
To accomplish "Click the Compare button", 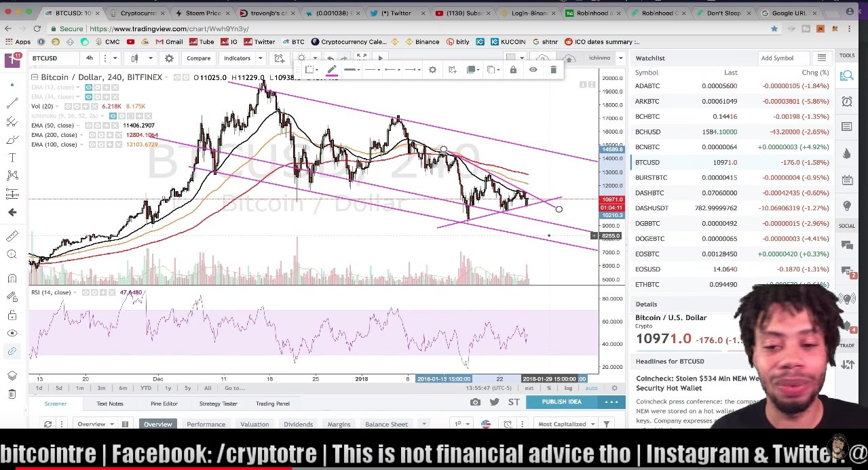I will 199,58.
